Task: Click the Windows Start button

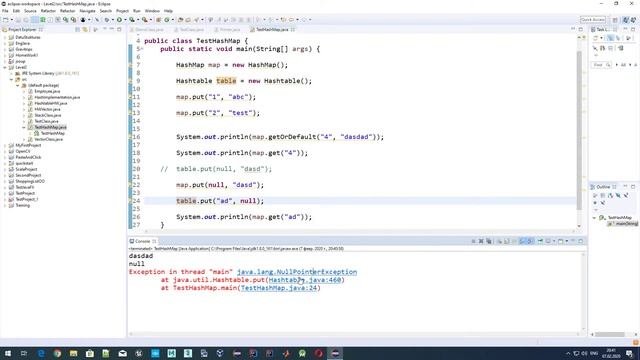Action: [7, 353]
